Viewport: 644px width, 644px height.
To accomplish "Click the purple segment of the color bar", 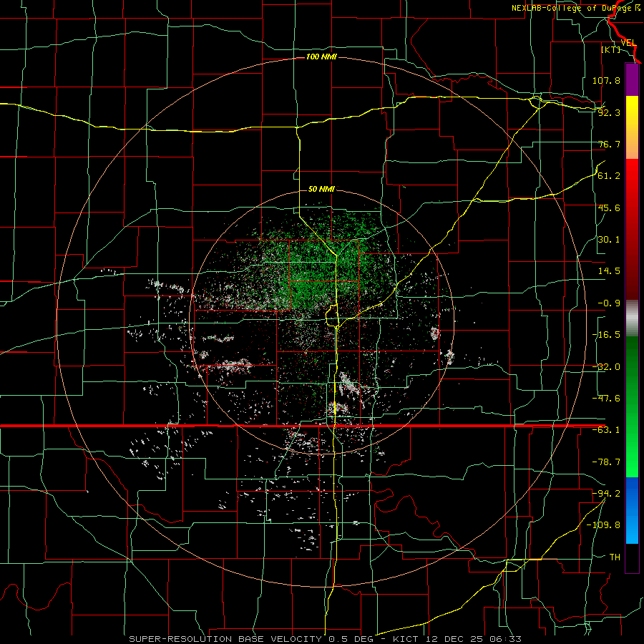I will click(x=632, y=79).
